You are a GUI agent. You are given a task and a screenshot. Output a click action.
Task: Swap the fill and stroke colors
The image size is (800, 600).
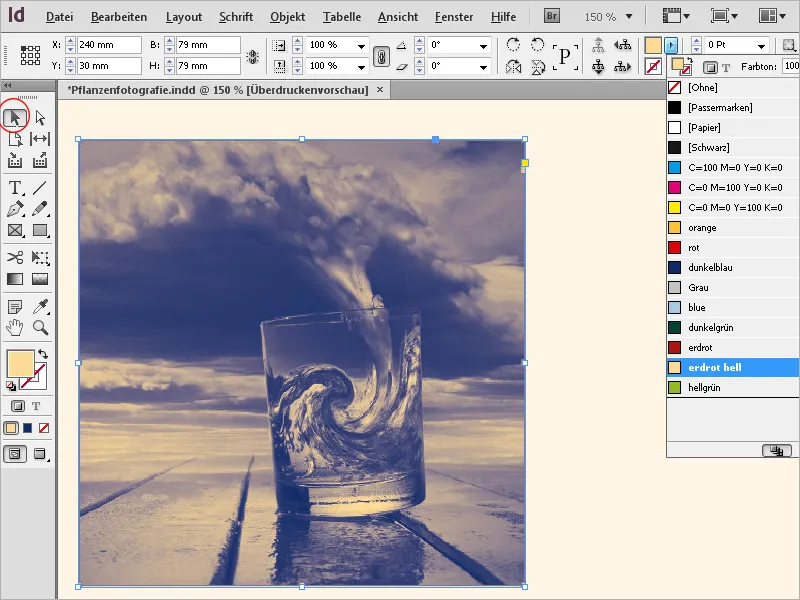click(43, 355)
